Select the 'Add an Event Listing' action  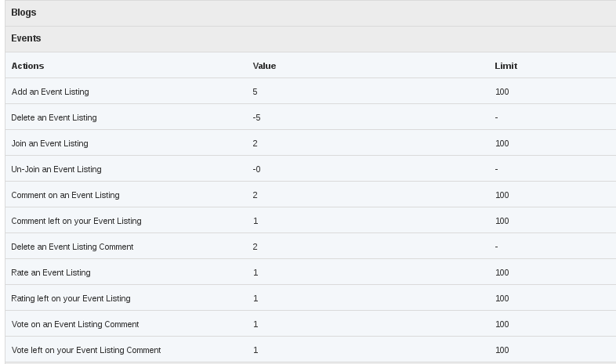click(50, 92)
